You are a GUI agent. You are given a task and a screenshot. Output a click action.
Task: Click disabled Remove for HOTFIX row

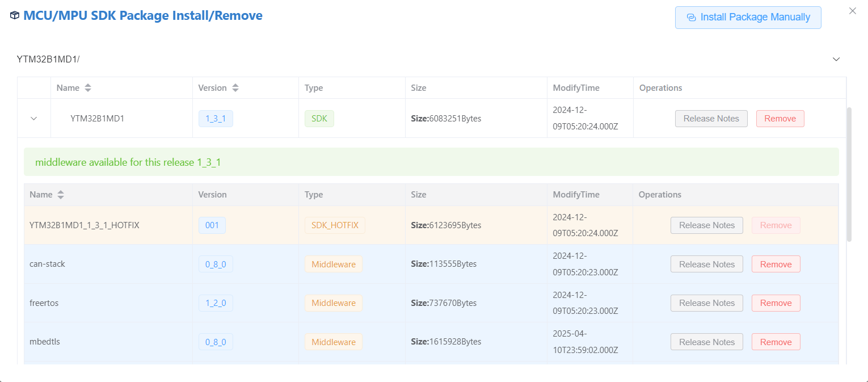[776, 225]
